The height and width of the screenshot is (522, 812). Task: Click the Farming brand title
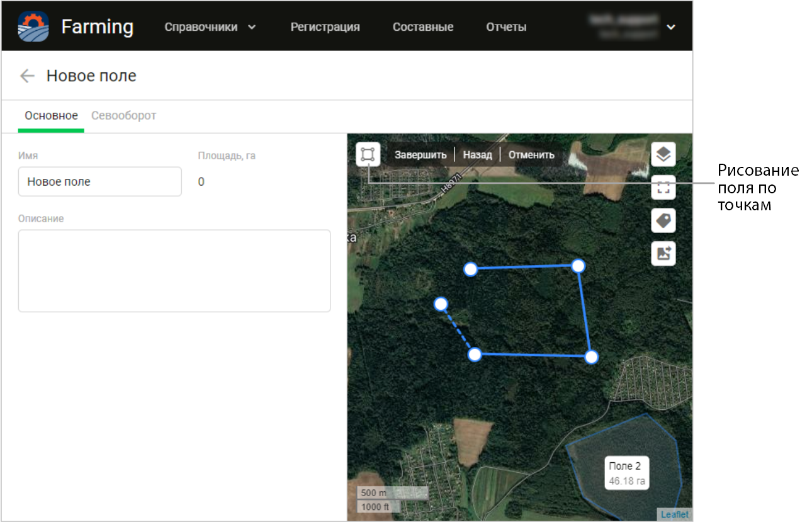click(98, 26)
